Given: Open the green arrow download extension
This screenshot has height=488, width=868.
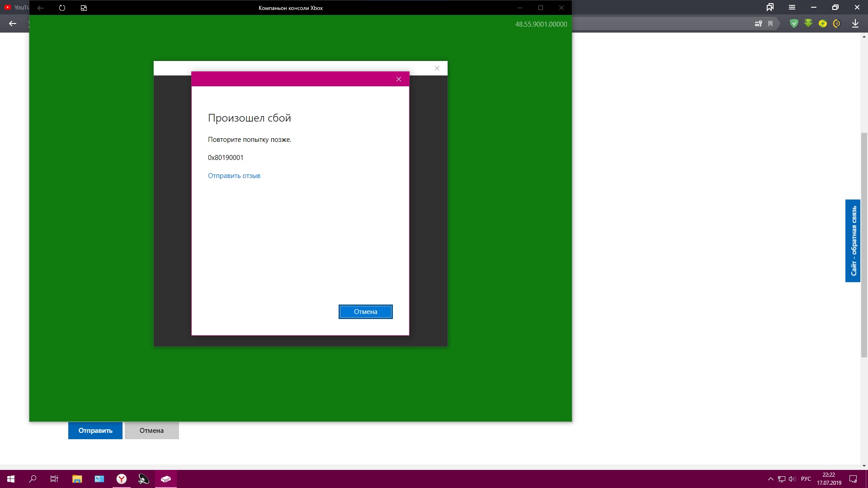Looking at the screenshot, I should tap(808, 23).
